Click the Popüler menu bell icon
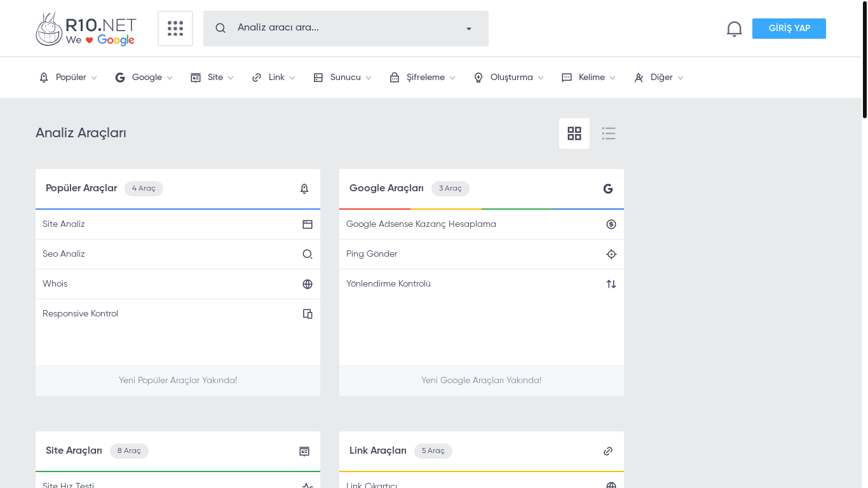The height and width of the screenshot is (488, 868). point(44,78)
